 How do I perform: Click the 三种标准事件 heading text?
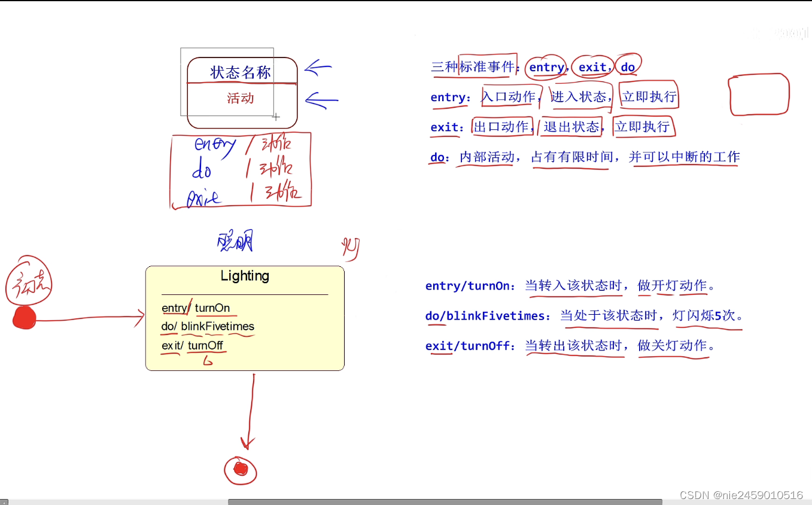pos(473,67)
